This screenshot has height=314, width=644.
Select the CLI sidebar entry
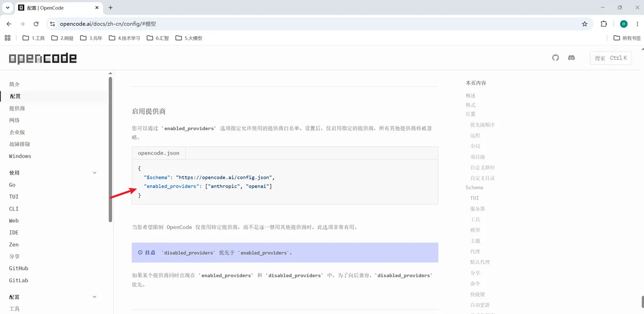coord(14,209)
